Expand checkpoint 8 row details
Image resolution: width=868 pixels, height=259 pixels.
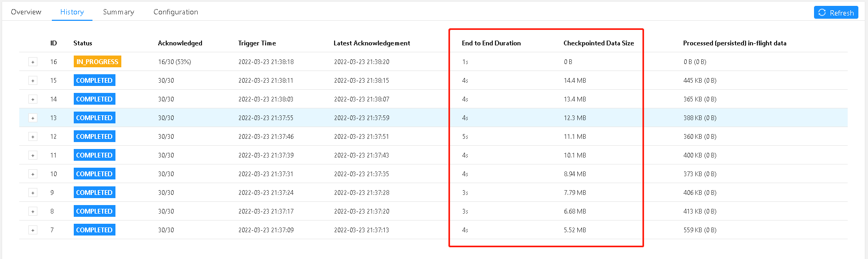point(33,211)
